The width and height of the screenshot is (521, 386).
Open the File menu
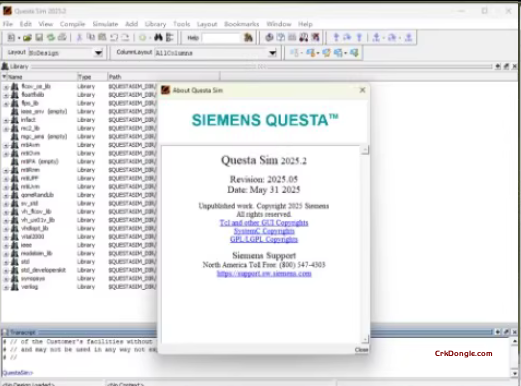click(x=8, y=24)
